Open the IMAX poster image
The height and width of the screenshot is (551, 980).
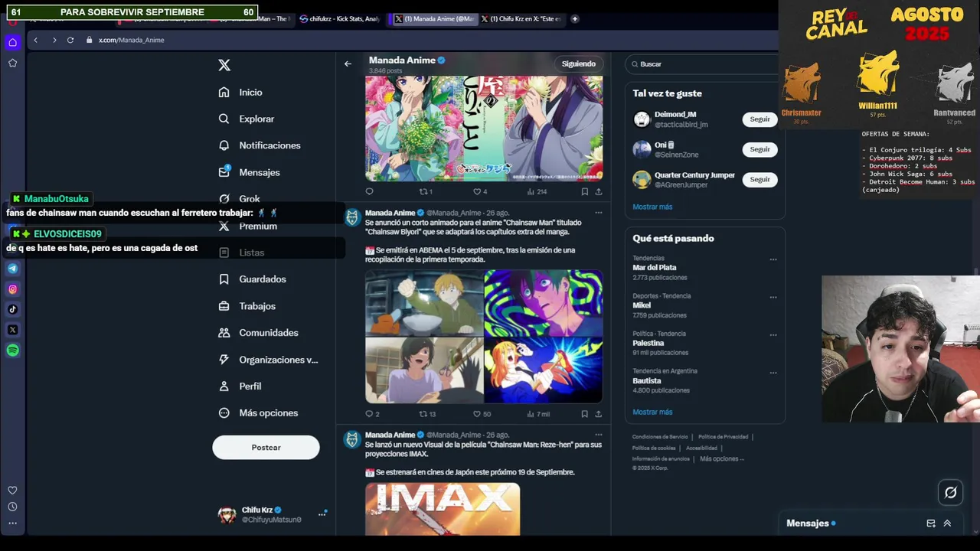point(443,509)
